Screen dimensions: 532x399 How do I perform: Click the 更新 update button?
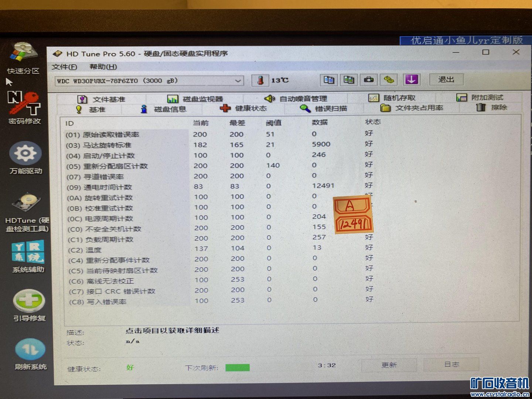[x=389, y=365]
